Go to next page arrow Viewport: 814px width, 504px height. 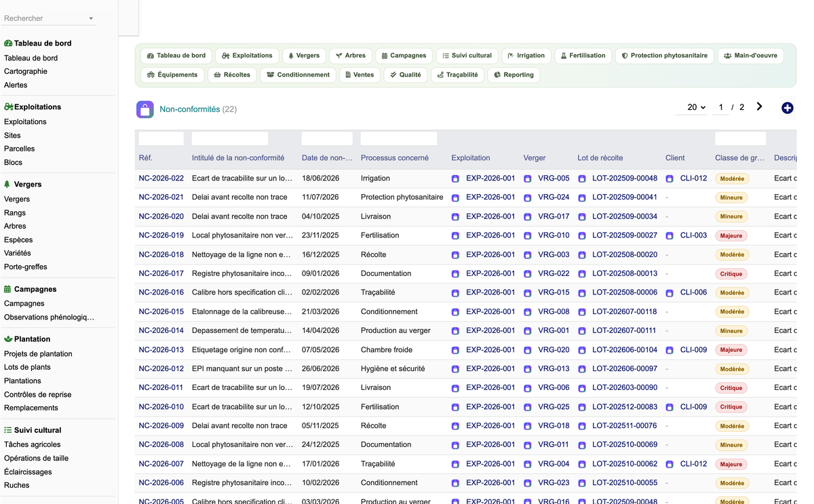(x=759, y=106)
